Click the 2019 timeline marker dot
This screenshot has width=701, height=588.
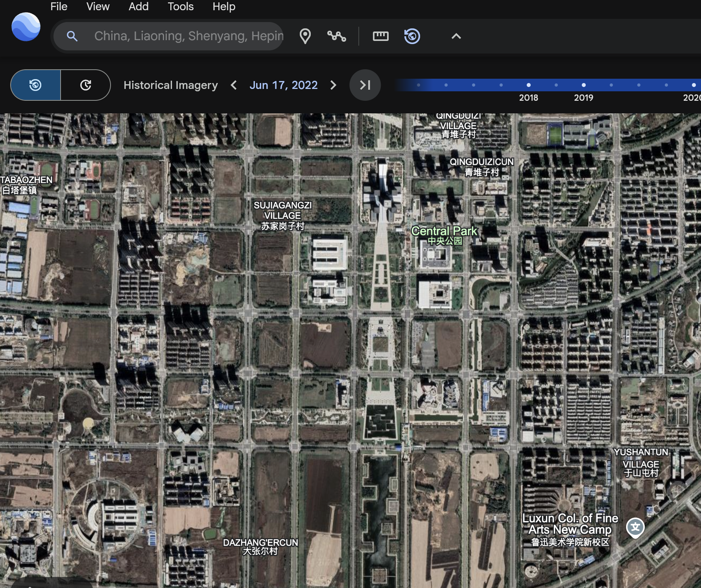pyautogui.click(x=583, y=85)
